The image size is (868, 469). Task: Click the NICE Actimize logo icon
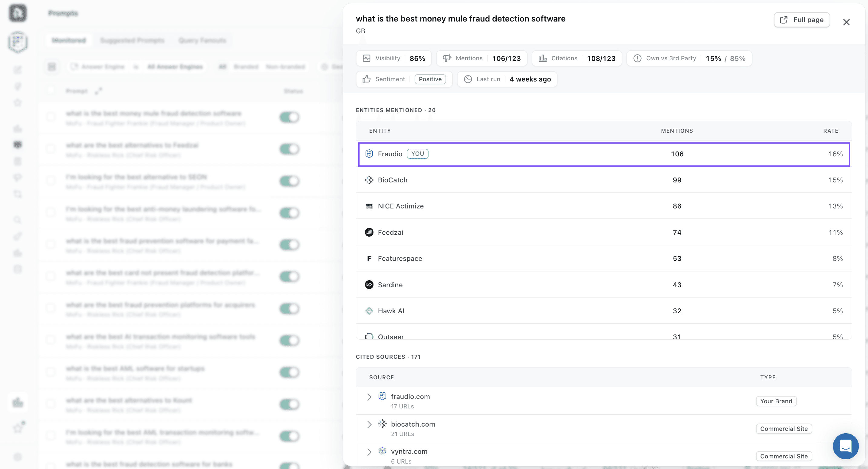click(x=369, y=206)
